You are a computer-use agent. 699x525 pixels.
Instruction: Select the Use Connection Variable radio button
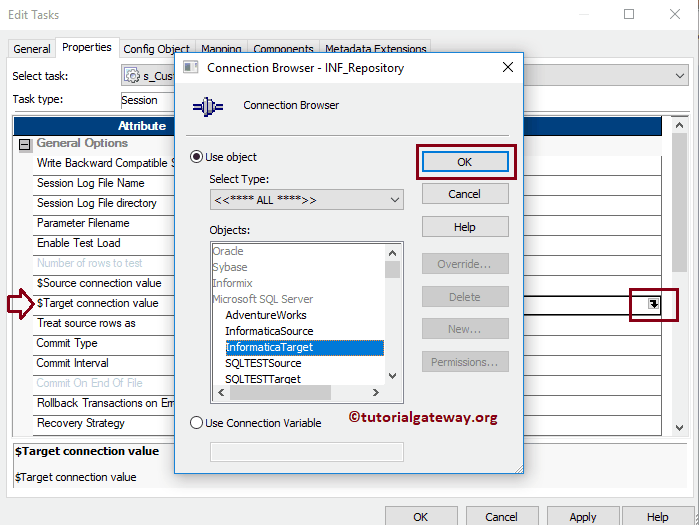click(197, 422)
